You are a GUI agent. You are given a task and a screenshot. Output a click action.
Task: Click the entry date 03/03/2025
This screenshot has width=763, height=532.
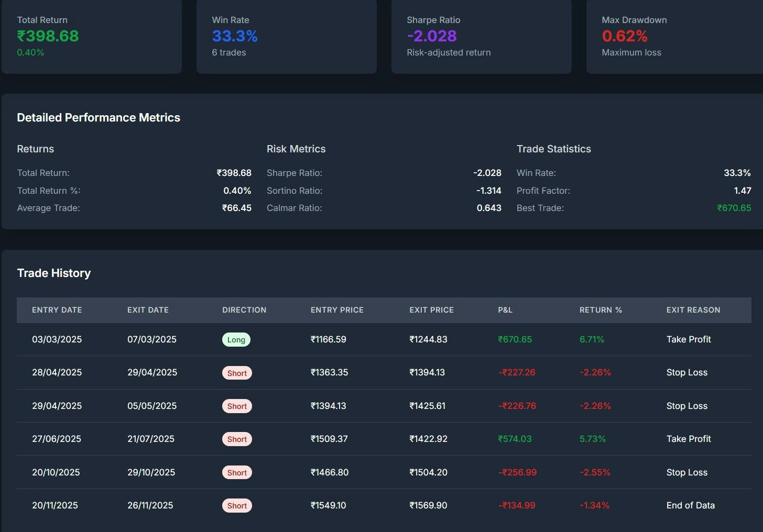[x=57, y=339]
